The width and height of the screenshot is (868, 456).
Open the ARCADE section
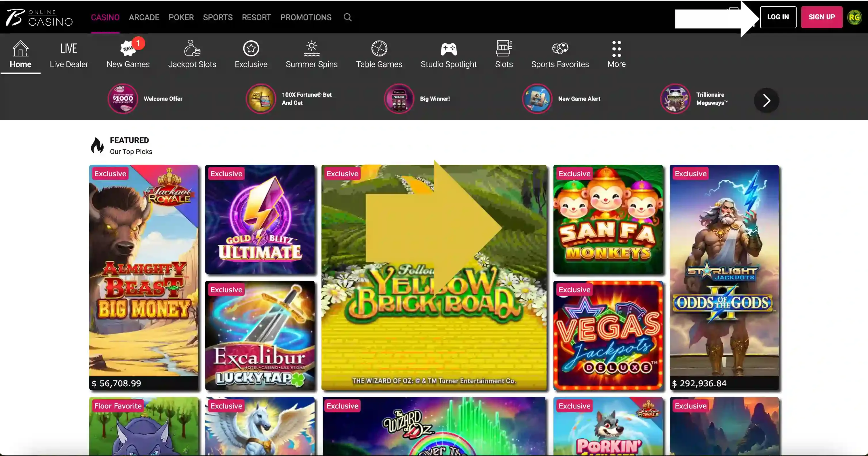(144, 17)
